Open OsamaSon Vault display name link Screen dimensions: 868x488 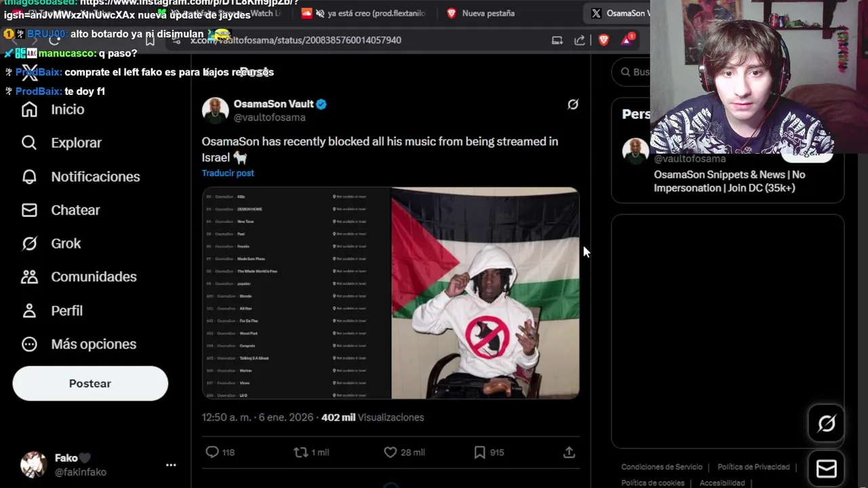pos(273,104)
